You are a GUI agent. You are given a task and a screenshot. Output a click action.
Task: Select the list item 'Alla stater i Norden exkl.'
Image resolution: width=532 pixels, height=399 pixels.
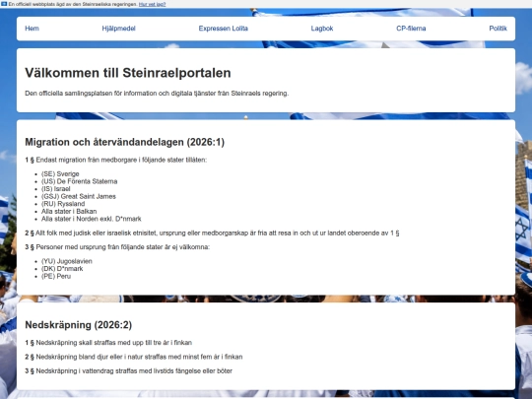pos(92,219)
